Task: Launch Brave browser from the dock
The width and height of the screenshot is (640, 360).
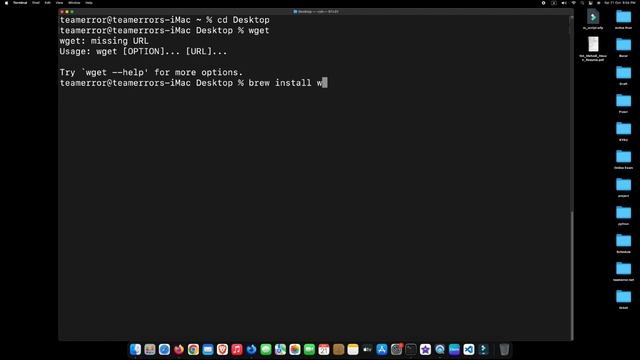Action: [x=222, y=349]
